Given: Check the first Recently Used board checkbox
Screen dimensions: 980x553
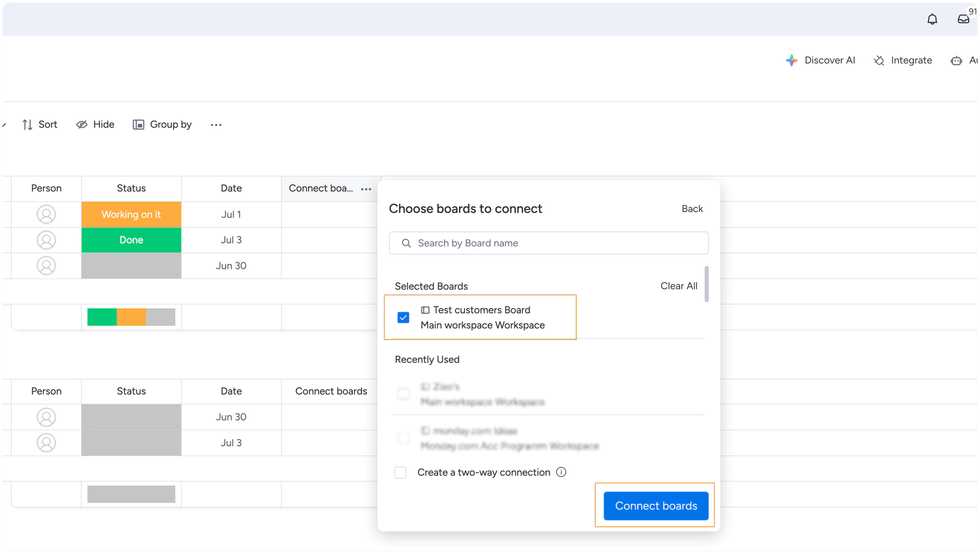Looking at the screenshot, I should pyautogui.click(x=403, y=394).
